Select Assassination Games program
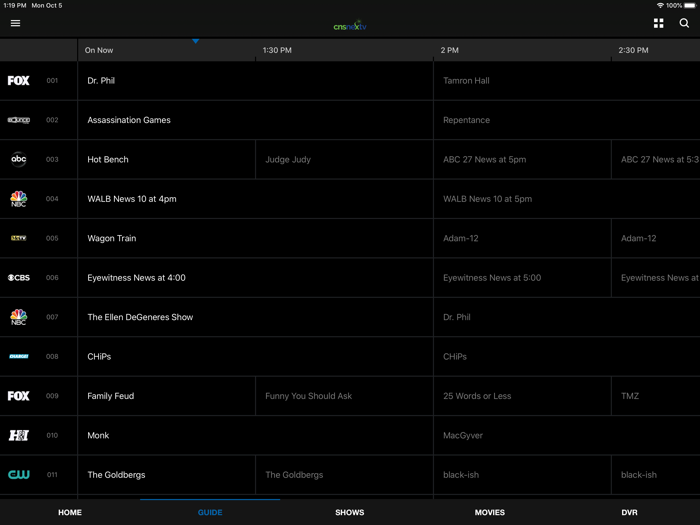 pyautogui.click(x=255, y=120)
